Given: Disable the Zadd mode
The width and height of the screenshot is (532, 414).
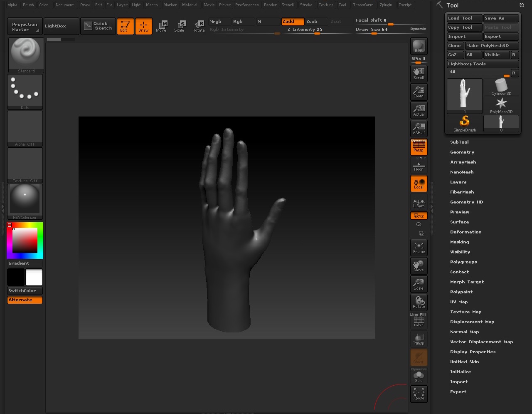Looking at the screenshot, I should pos(293,22).
